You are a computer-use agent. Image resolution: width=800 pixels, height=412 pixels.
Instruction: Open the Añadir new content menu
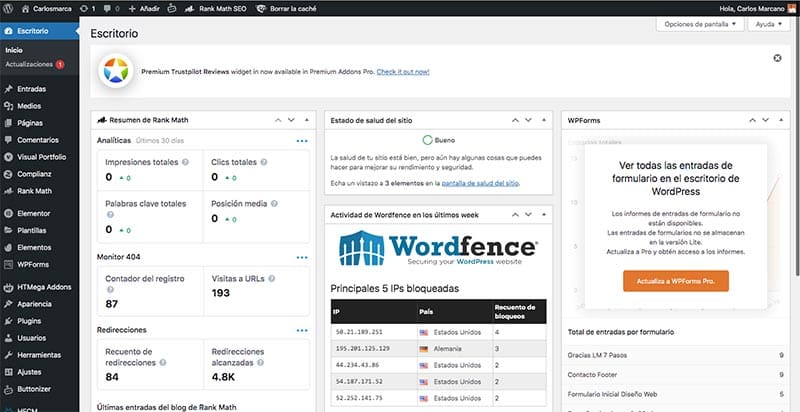coord(144,9)
